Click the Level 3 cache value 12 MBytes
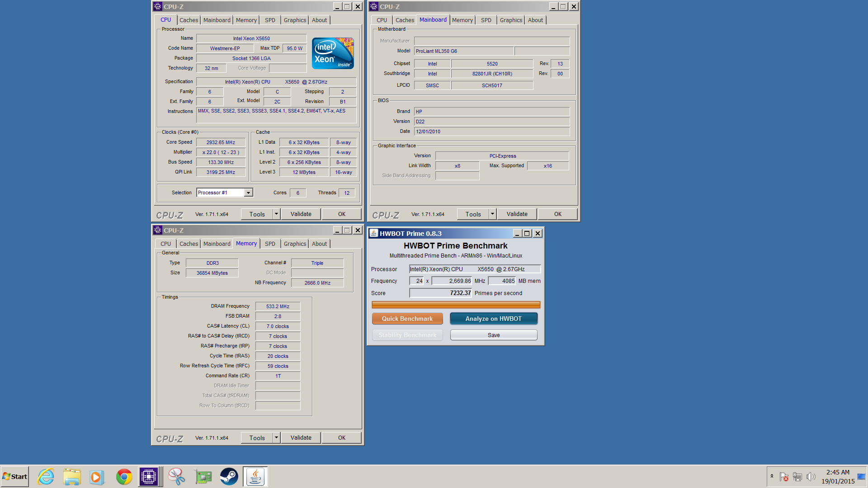This screenshot has width=868, height=488. (304, 172)
